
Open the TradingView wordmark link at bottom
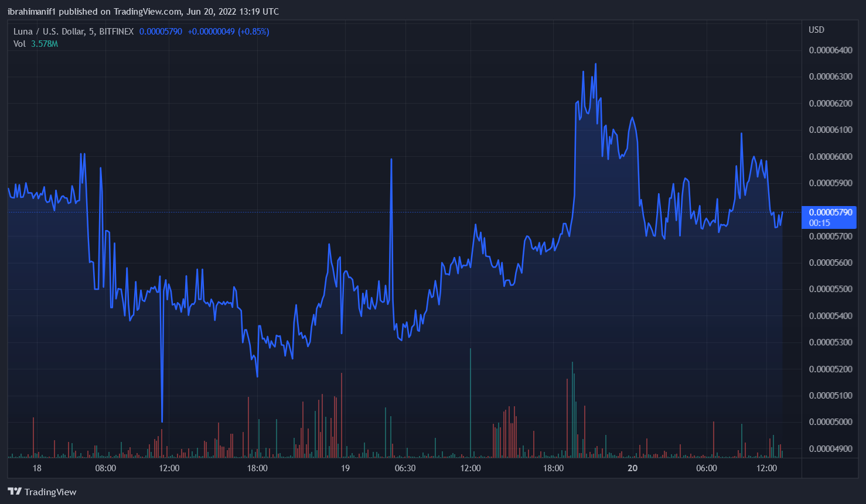click(50, 492)
